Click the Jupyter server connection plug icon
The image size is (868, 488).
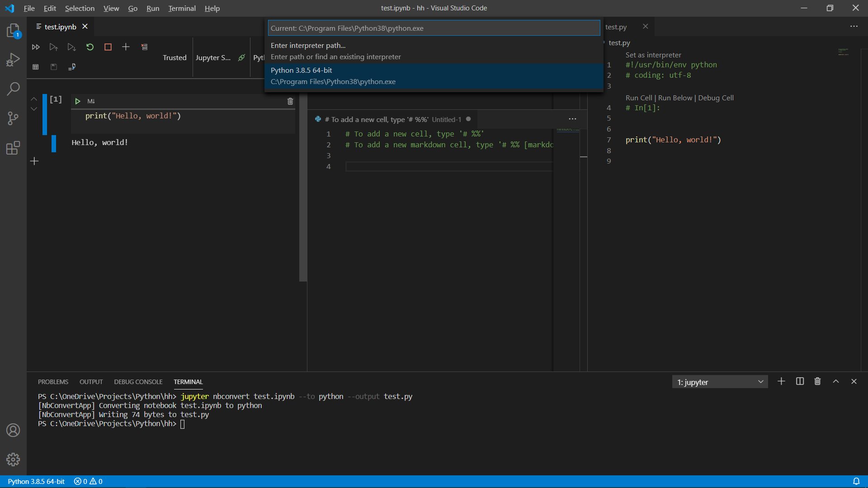coord(242,57)
